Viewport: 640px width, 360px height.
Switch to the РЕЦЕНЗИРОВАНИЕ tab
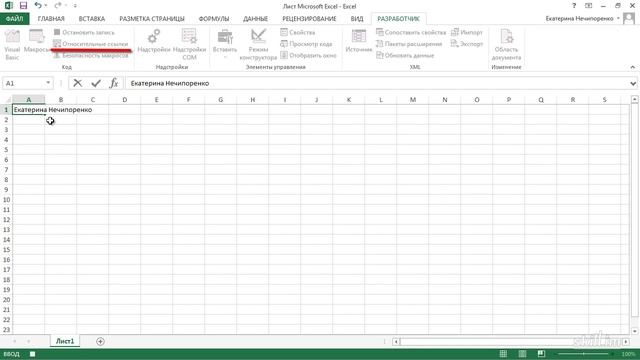pos(309,19)
